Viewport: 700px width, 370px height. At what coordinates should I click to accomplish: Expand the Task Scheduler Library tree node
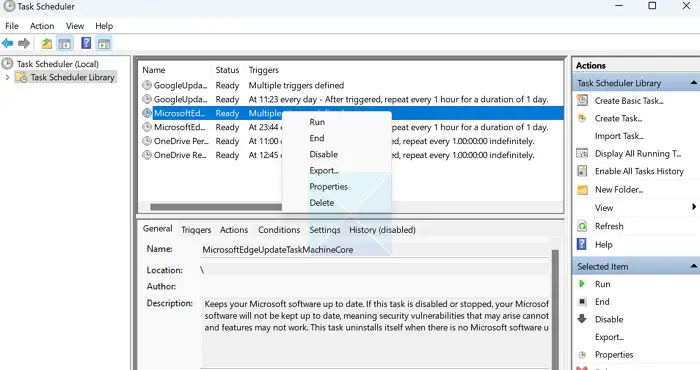pyautogui.click(x=7, y=77)
